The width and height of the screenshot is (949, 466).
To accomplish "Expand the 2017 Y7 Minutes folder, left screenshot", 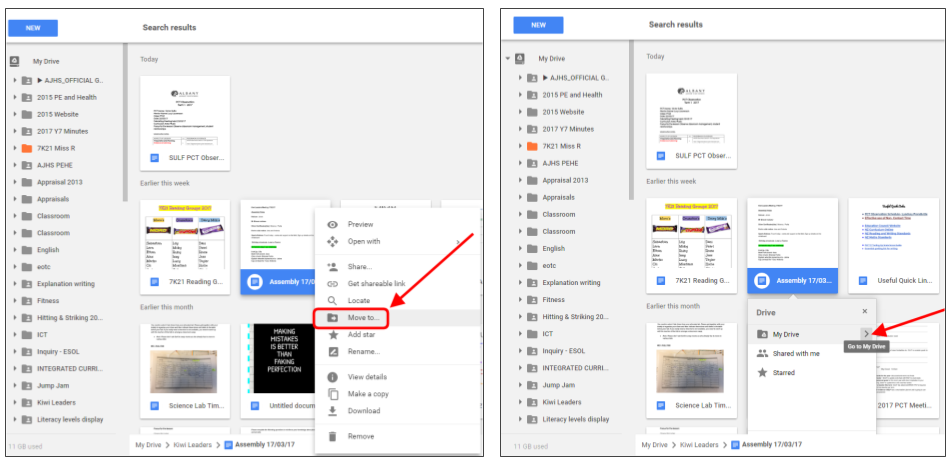I will click(15, 131).
